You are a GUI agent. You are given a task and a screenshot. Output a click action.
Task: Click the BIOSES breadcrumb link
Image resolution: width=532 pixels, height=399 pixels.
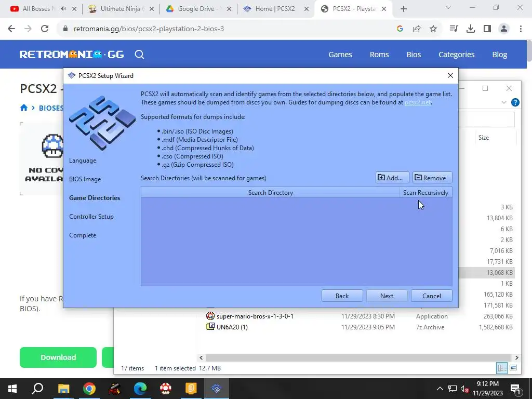(51, 108)
